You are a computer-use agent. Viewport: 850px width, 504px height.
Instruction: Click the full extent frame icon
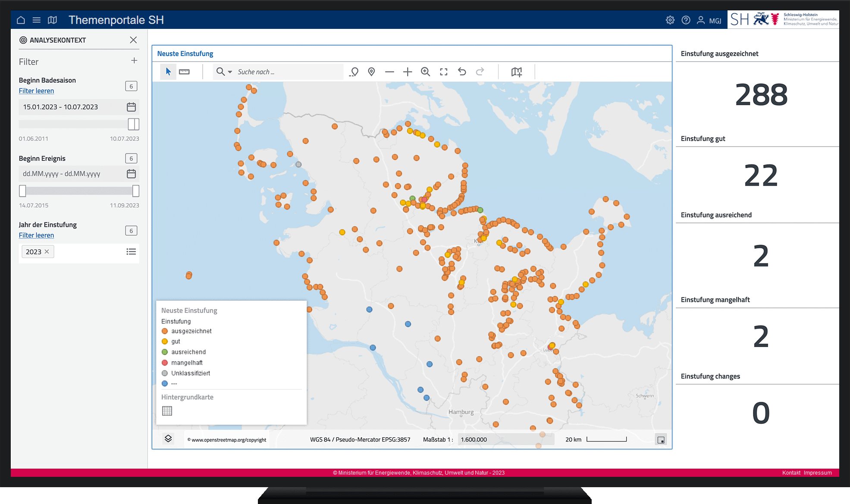(x=444, y=72)
